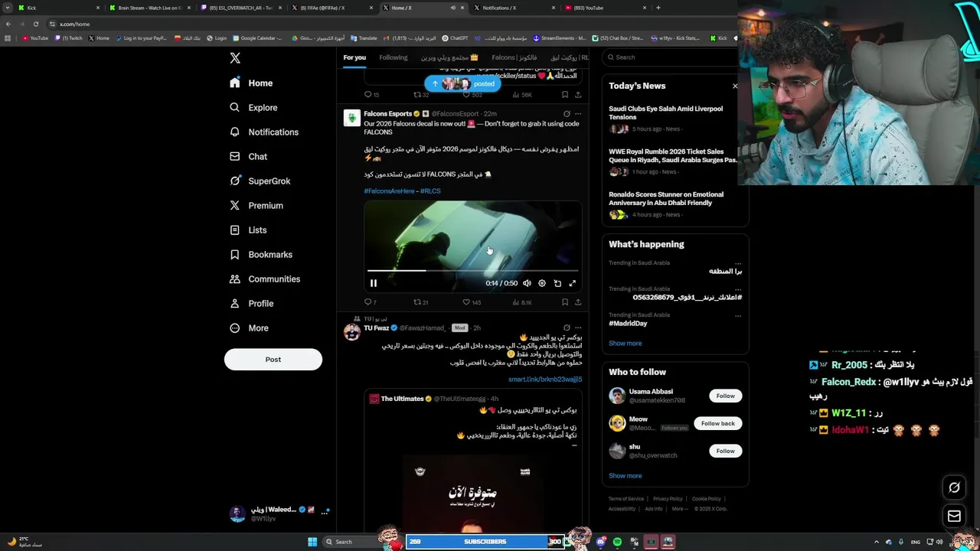The width and height of the screenshot is (980, 551).
Task: Toggle picture-in-picture on Falcons video
Action: (557, 283)
